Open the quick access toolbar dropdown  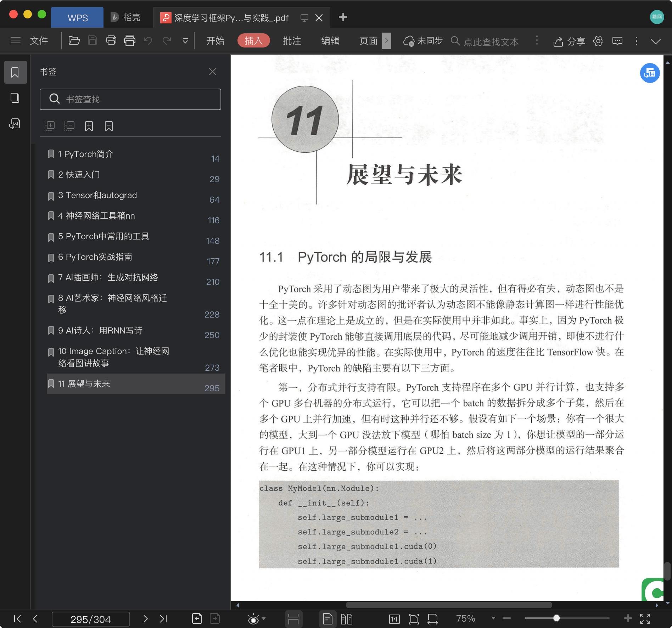185,41
